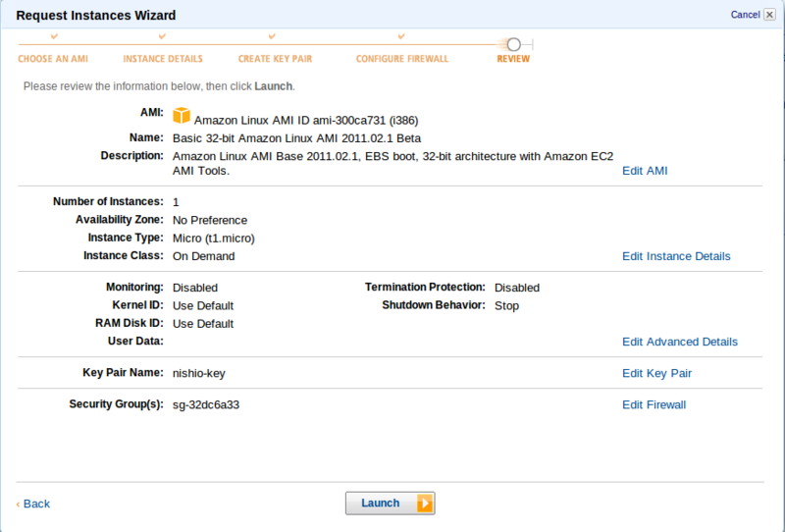Click the Launch button
Image resolution: width=785 pixels, height=532 pixels.
(390, 503)
